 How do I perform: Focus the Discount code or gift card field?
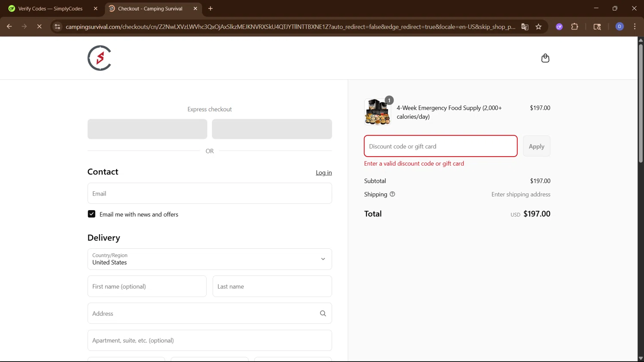click(x=440, y=146)
